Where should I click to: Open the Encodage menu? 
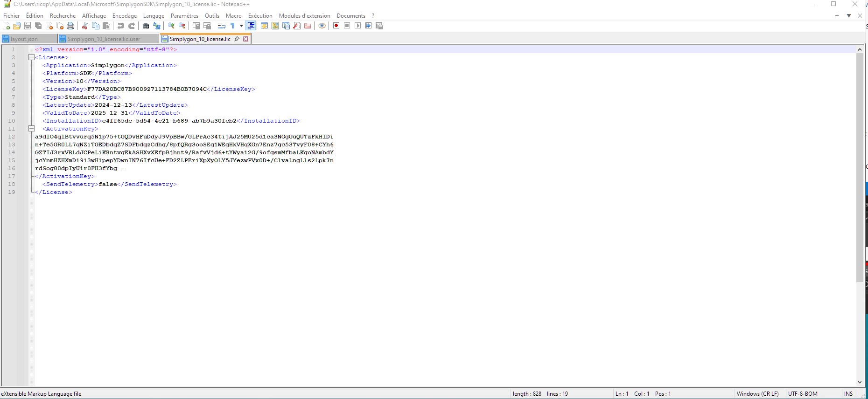[x=125, y=16]
